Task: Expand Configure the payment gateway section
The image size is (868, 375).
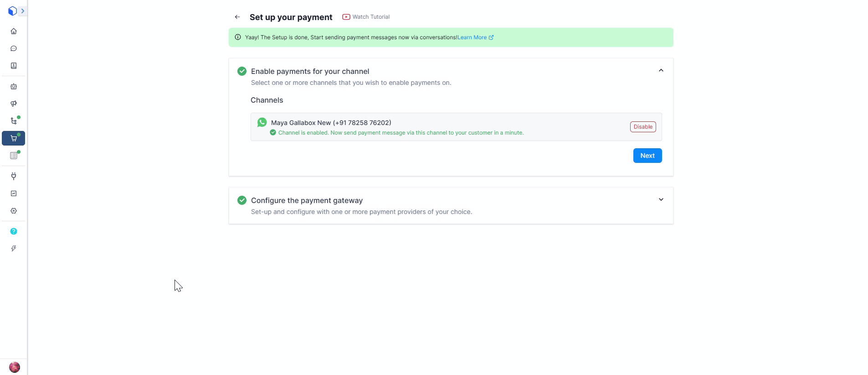Action: [x=661, y=200]
